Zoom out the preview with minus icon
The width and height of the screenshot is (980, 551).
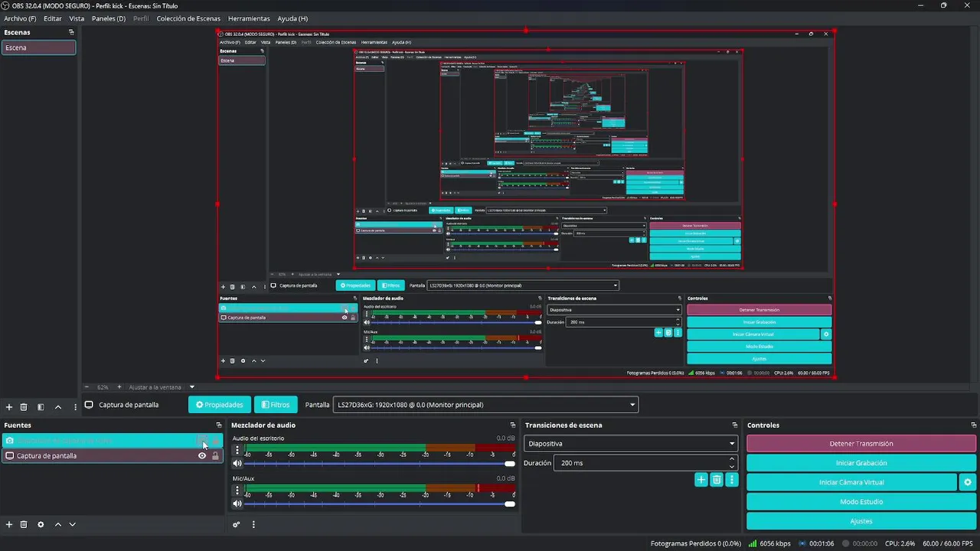(87, 387)
